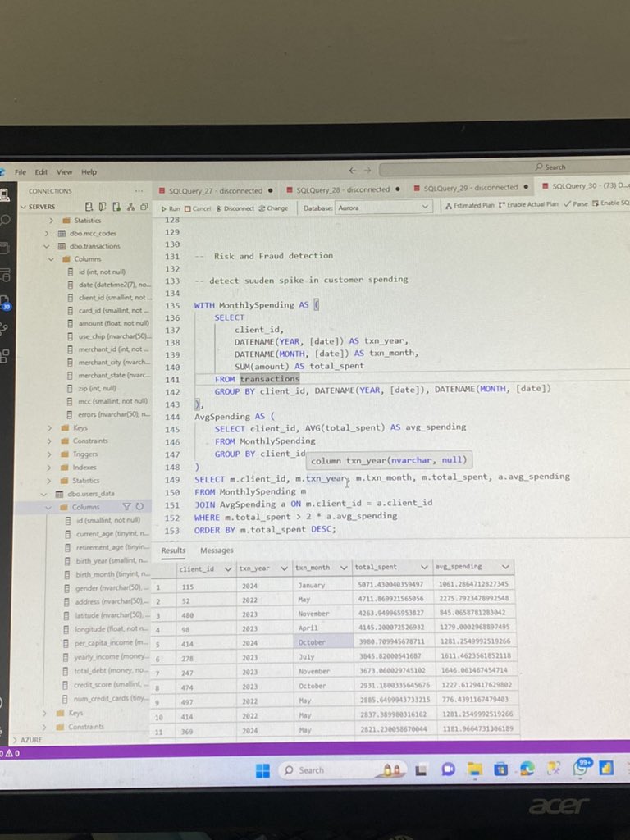Click Estimated Plan in the query toolbar

470,205
